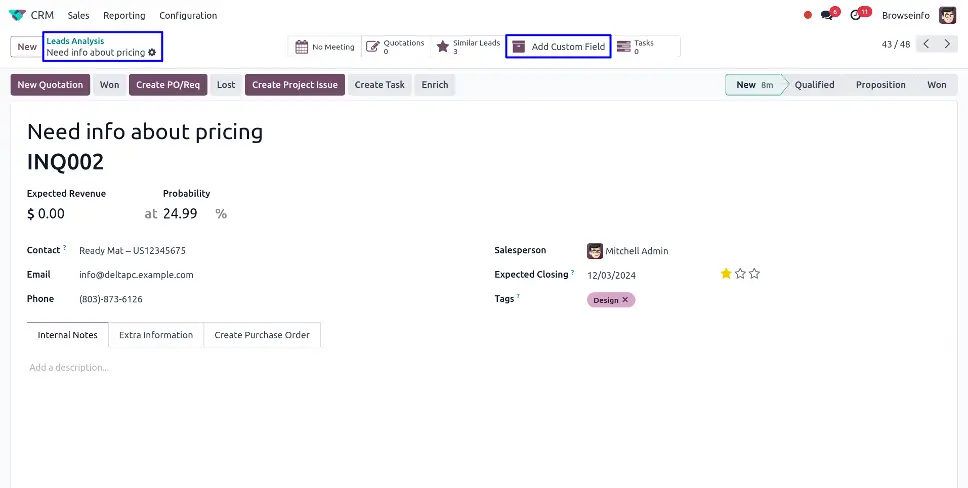Expand the Configuration menu
The image size is (968, 488).
[x=188, y=15]
